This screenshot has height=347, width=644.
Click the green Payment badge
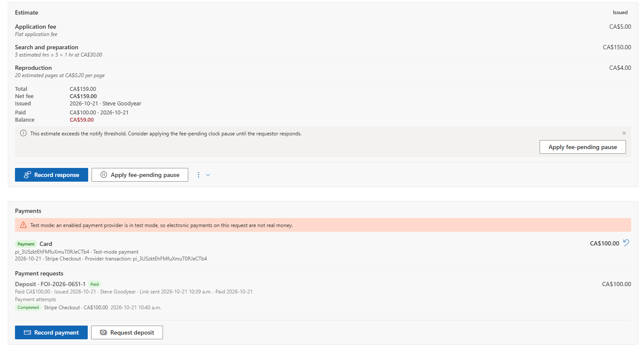point(26,244)
